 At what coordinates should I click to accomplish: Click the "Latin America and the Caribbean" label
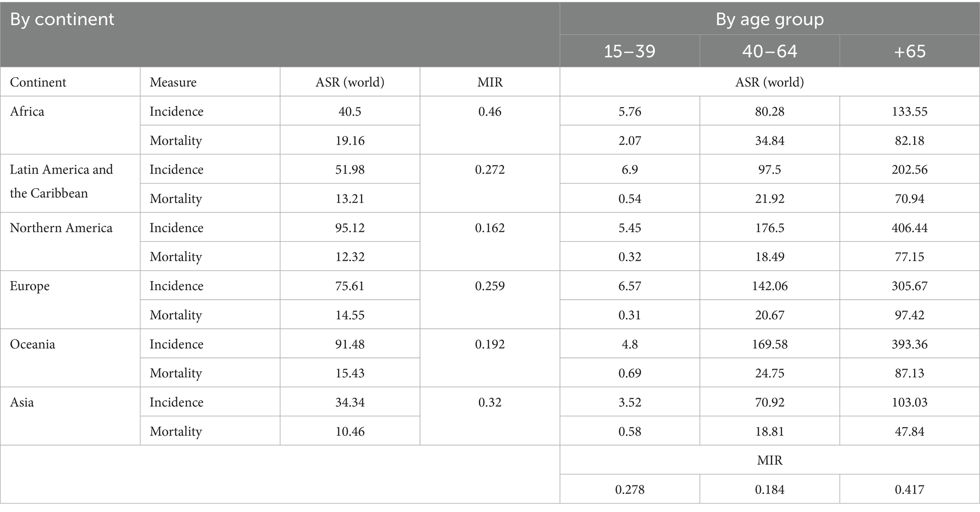click(x=61, y=181)
